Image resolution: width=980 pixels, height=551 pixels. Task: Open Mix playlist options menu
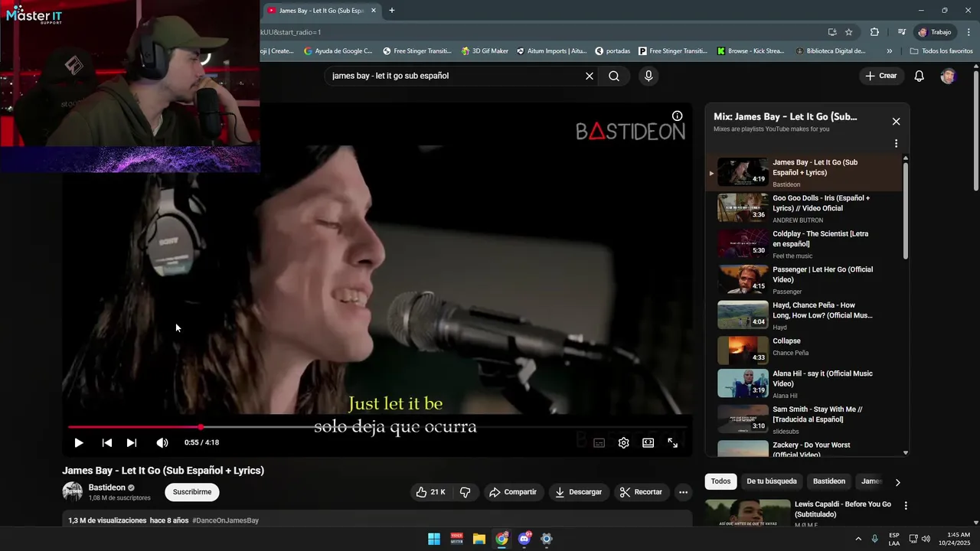click(896, 143)
